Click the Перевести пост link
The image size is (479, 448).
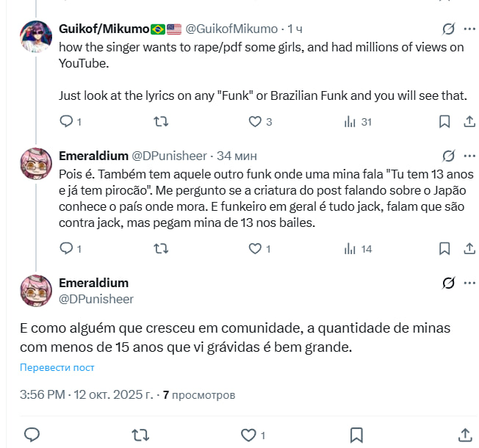coord(57,367)
